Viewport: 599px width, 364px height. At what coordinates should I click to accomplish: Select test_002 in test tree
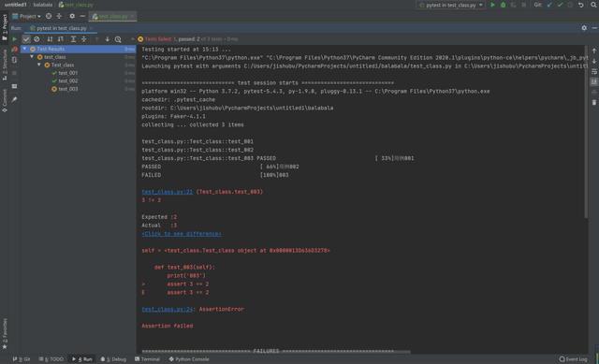[67, 81]
